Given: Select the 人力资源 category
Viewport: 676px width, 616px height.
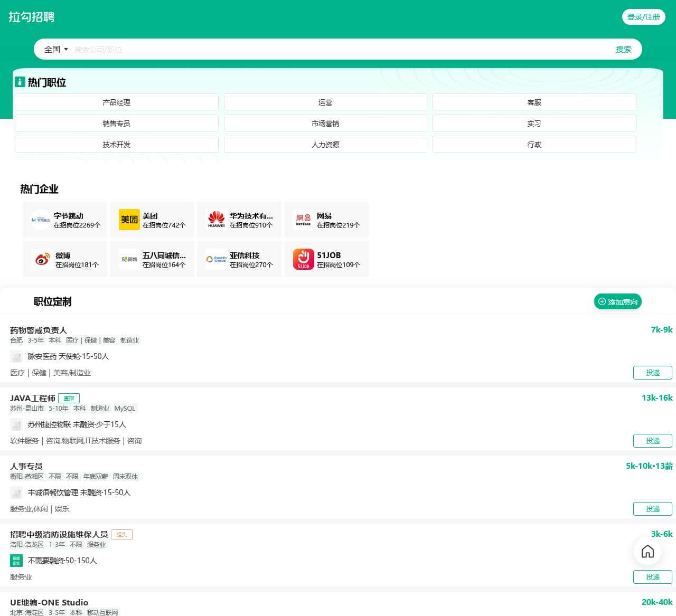Looking at the screenshot, I should click(325, 145).
